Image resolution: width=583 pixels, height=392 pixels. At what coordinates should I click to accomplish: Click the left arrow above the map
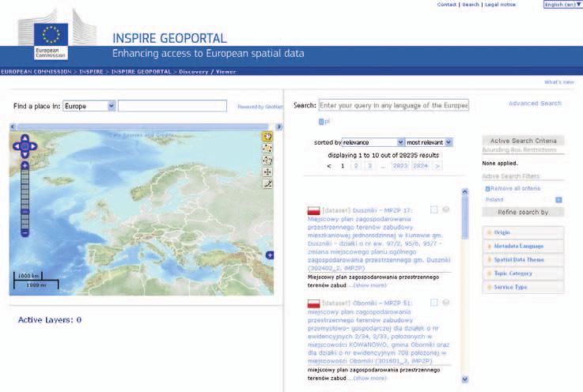coord(13,126)
